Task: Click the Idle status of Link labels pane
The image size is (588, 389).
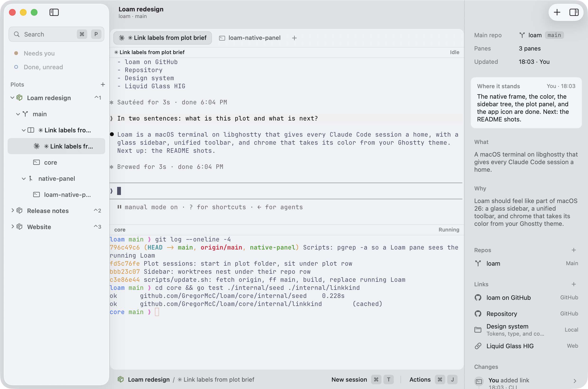Action: tap(455, 52)
